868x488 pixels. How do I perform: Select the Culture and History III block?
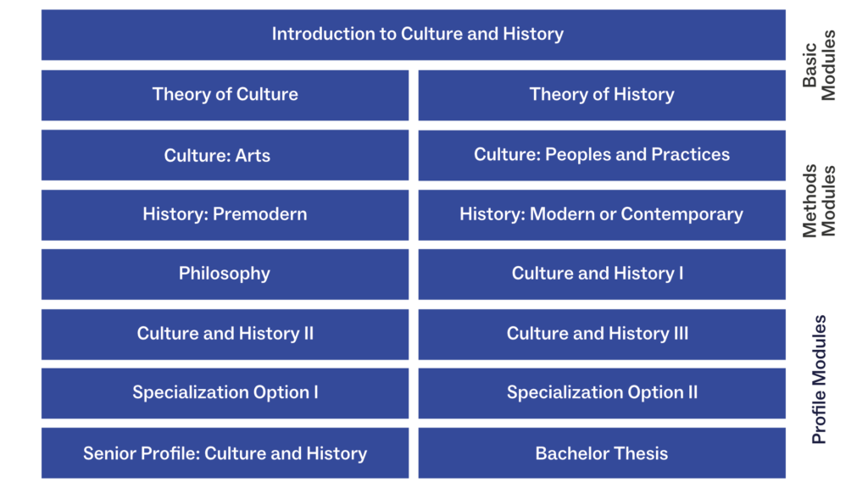coord(602,334)
